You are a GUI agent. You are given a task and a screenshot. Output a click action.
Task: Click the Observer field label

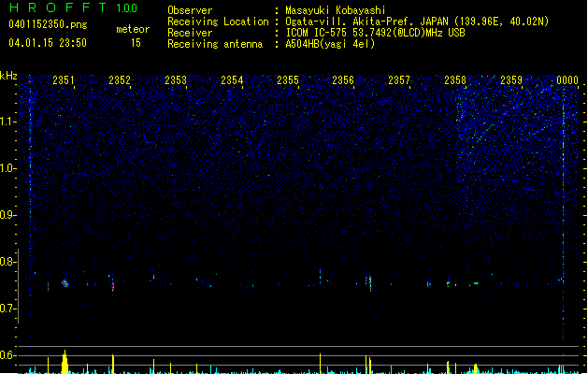(x=190, y=10)
